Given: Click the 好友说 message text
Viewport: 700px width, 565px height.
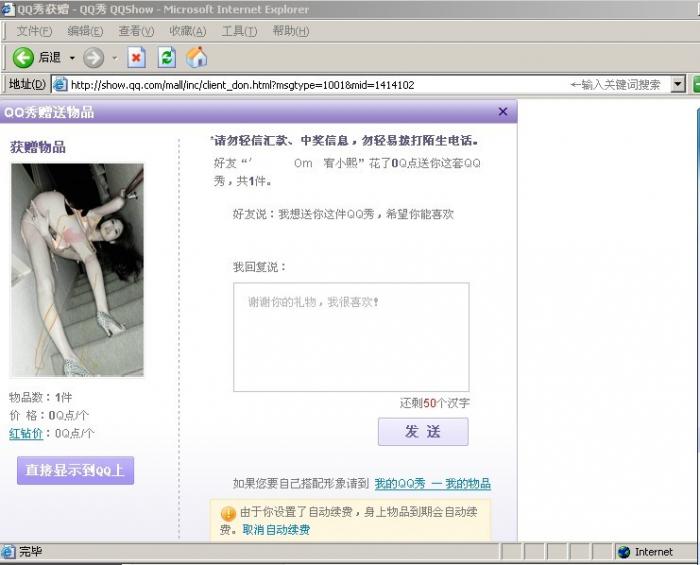Looking at the screenshot, I should point(343,214).
